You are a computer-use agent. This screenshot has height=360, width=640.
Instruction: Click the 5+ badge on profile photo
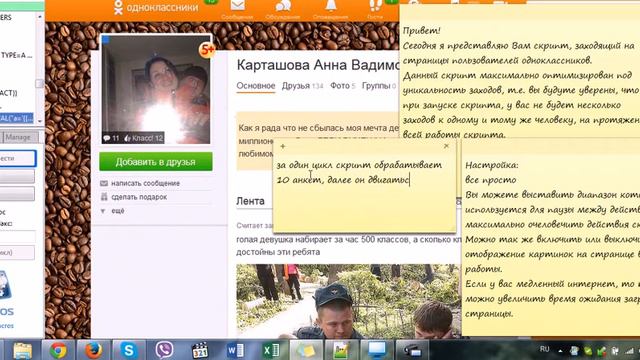pos(207,50)
